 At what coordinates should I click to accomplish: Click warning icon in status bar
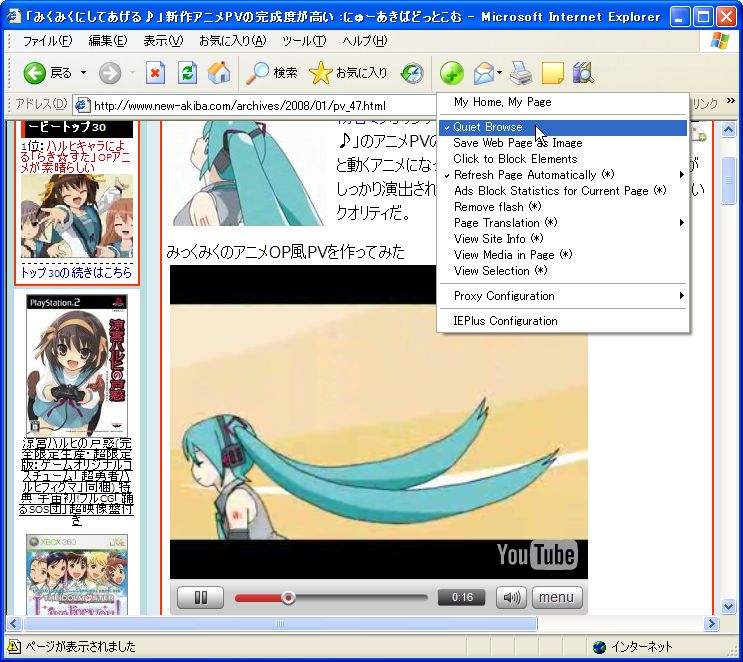14,646
